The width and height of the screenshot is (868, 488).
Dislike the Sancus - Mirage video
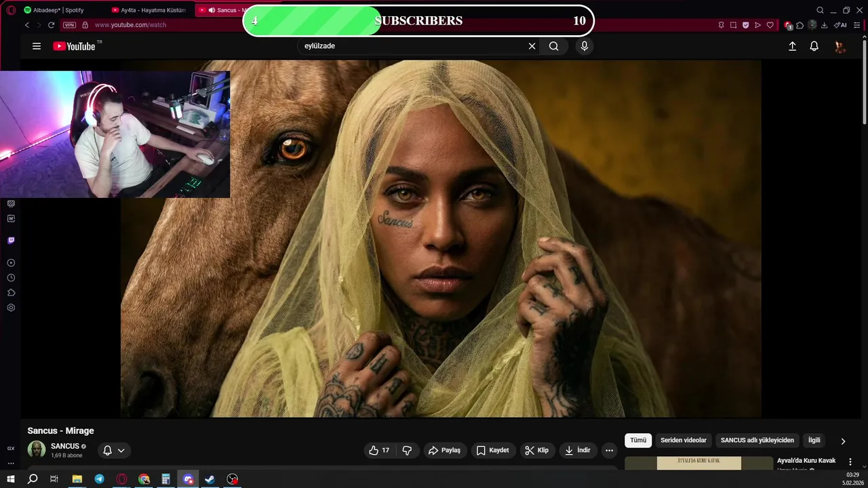point(407,450)
